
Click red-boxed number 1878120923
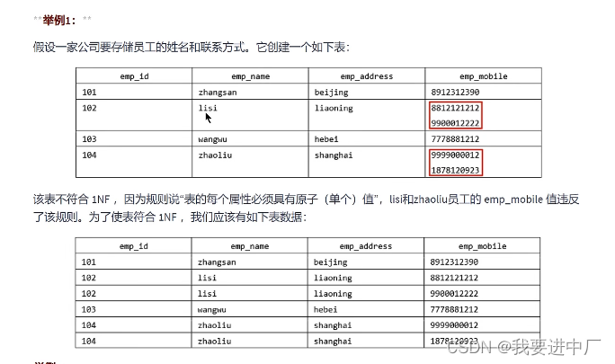[x=455, y=170]
